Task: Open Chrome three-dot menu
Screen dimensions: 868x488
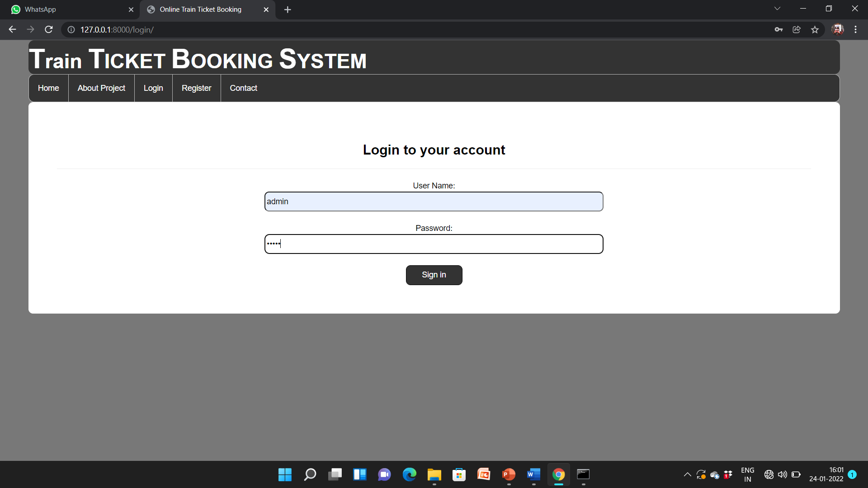Action: pyautogui.click(x=855, y=29)
